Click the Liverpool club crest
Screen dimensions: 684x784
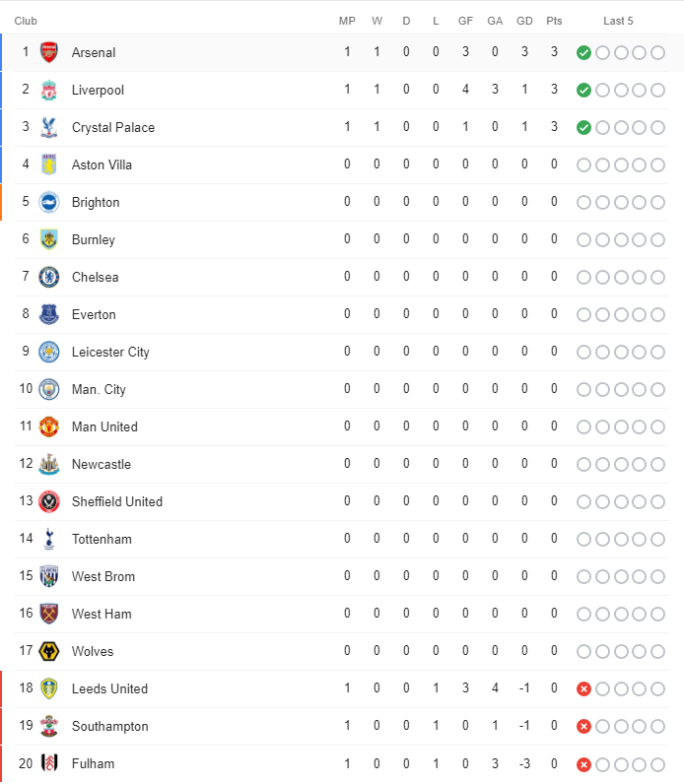[x=49, y=90]
